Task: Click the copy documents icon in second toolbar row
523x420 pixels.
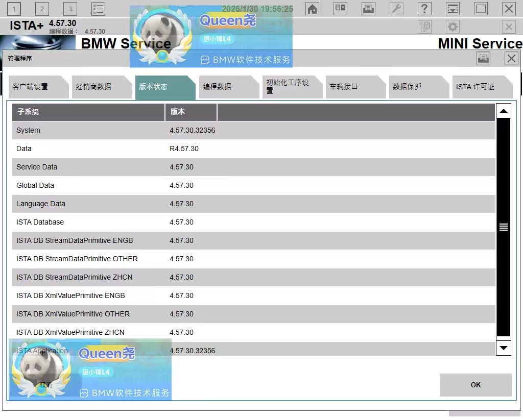Action: 424,27
